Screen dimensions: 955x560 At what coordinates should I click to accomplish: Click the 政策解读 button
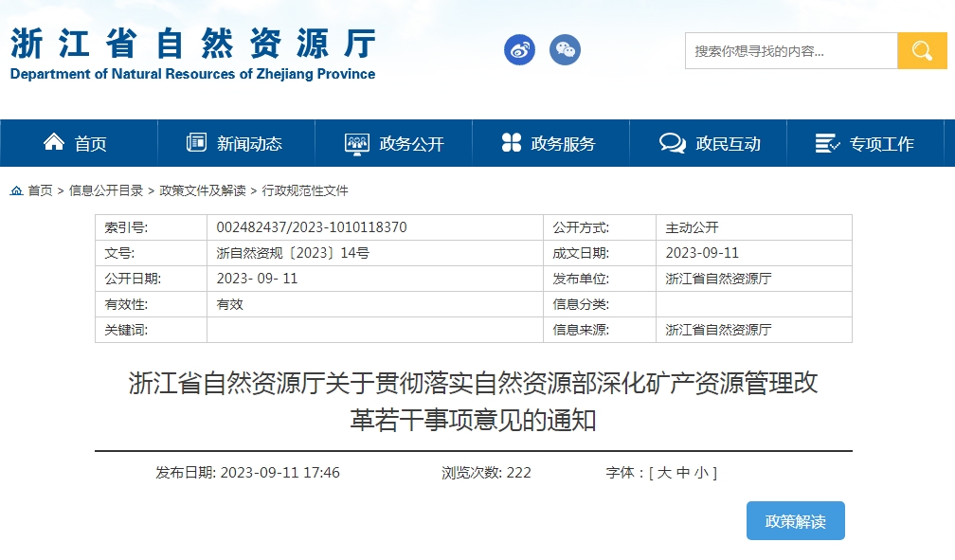tap(796, 521)
